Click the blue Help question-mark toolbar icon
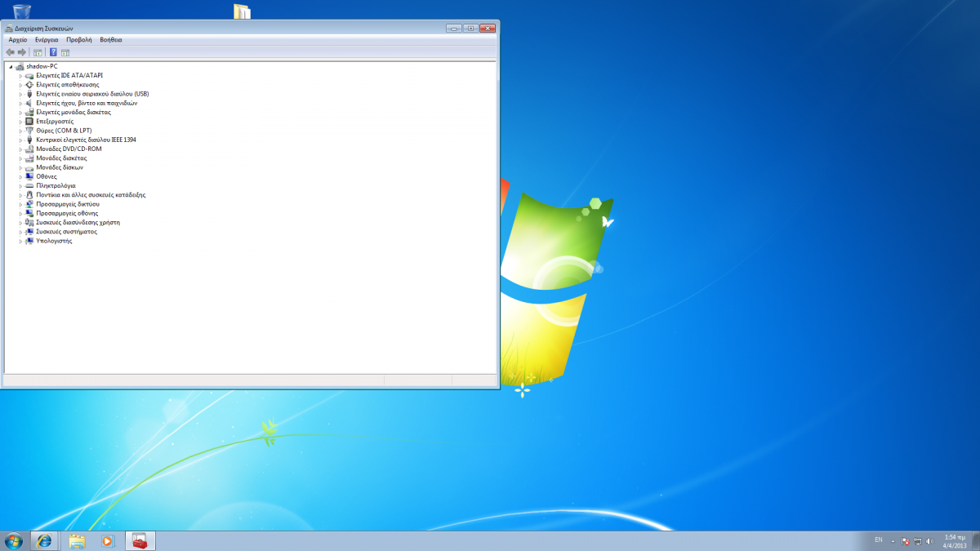This screenshot has height=551, width=980. (x=53, y=52)
